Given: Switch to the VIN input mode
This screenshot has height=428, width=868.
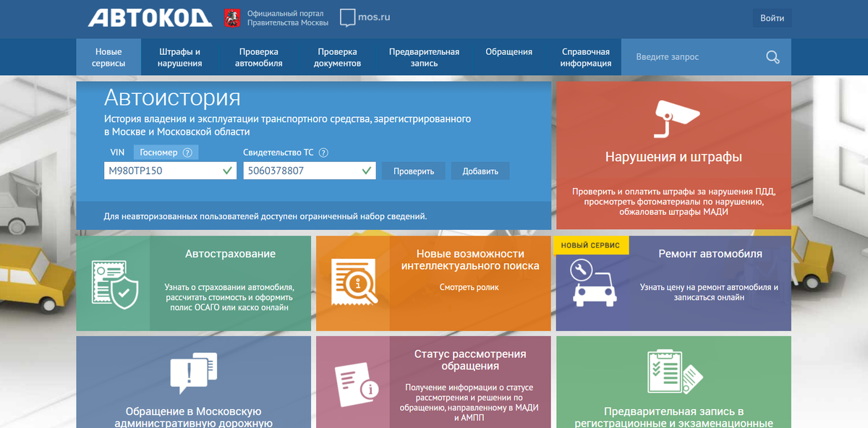Looking at the screenshot, I should pyautogui.click(x=117, y=153).
